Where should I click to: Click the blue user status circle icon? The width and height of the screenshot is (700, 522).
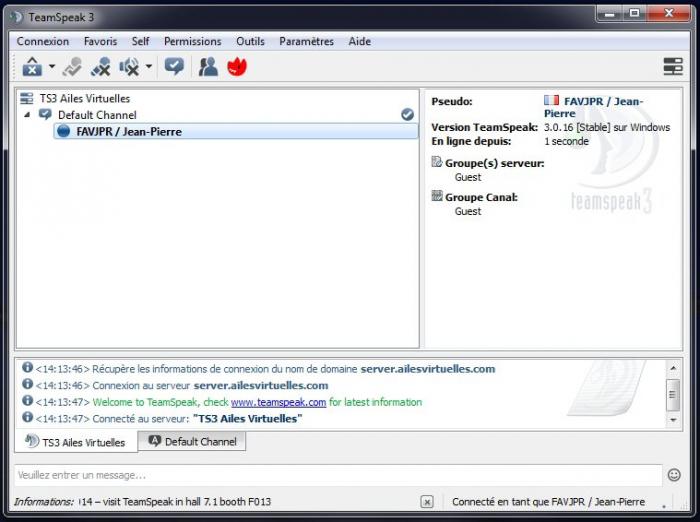coord(64,131)
